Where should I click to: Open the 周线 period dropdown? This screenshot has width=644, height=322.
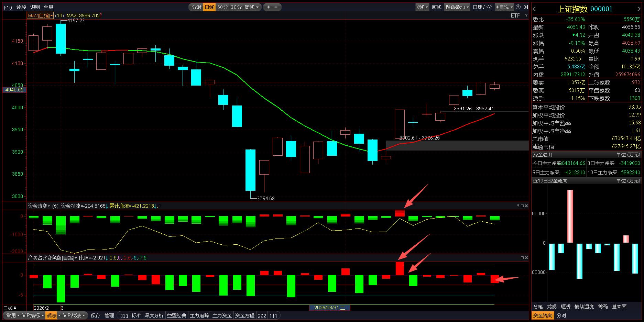click(251, 7)
